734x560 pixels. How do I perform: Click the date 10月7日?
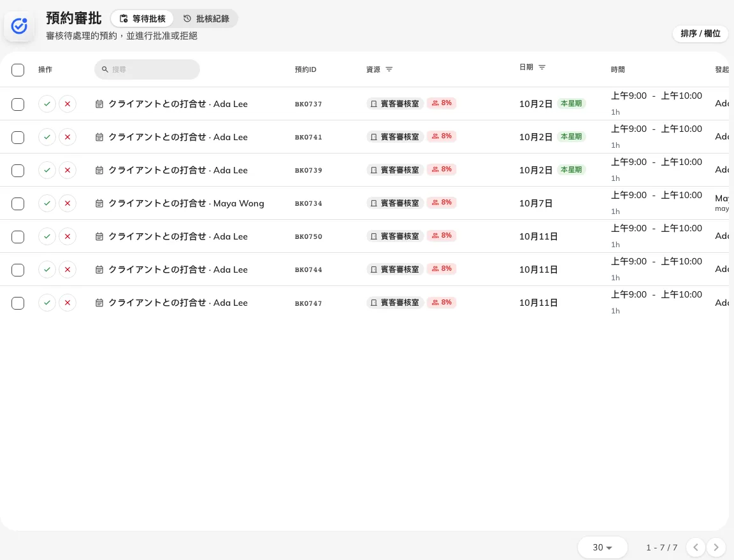535,203
